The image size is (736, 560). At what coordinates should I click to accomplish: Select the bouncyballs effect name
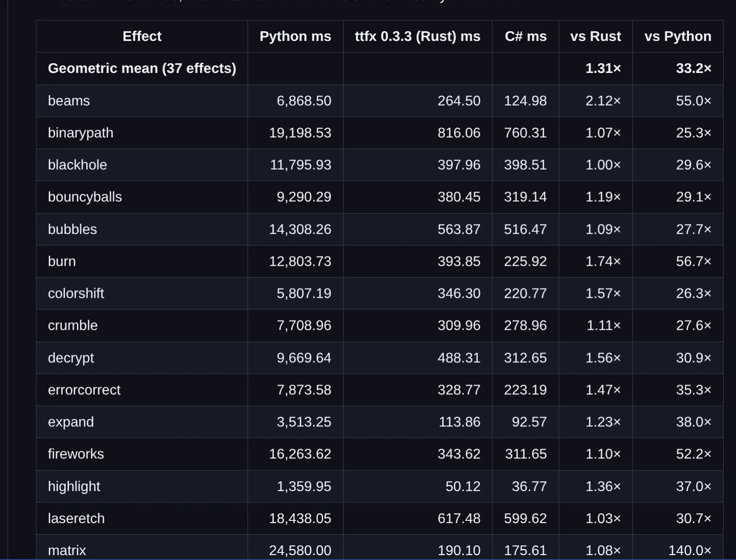[x=85, y=197]
